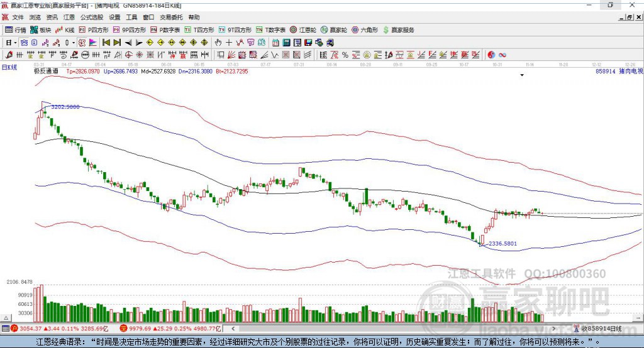
Task: Select the n² square tool
Action: [x=107, y=55]
